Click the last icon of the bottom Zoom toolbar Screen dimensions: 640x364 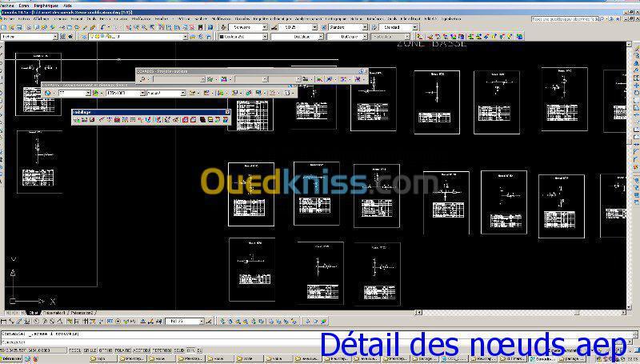click(294, 322)
